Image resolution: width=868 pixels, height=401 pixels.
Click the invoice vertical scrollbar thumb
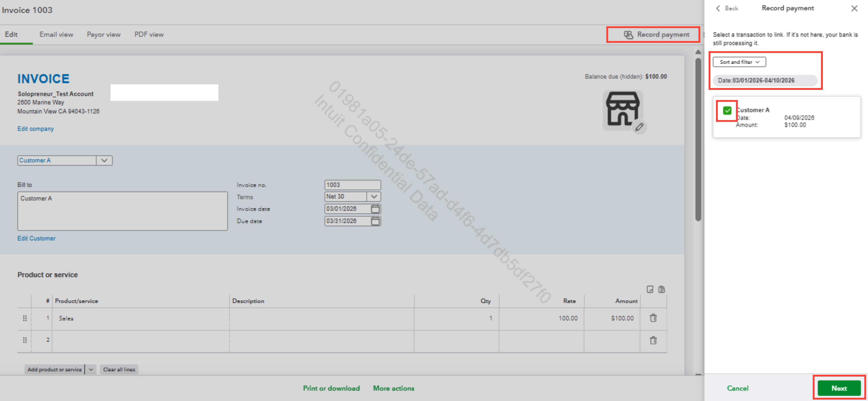pos(698,140)
